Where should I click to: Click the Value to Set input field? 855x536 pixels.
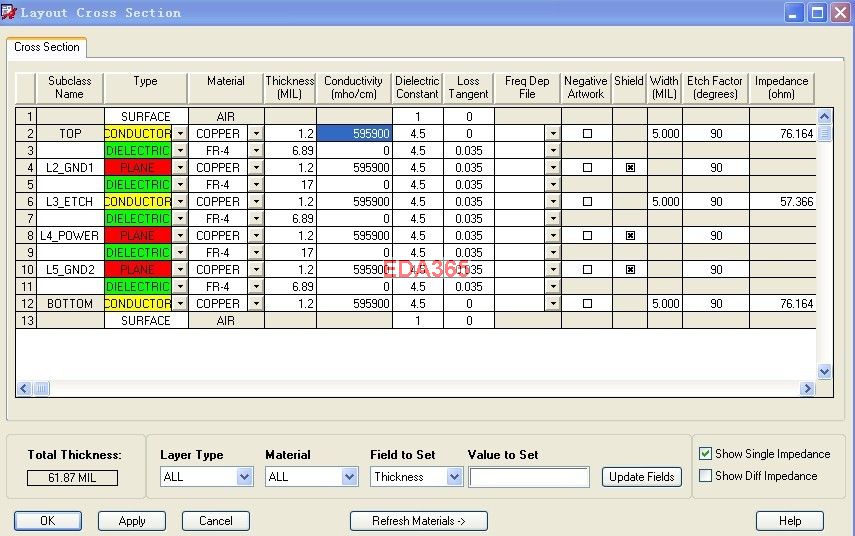tap(529, 477)
